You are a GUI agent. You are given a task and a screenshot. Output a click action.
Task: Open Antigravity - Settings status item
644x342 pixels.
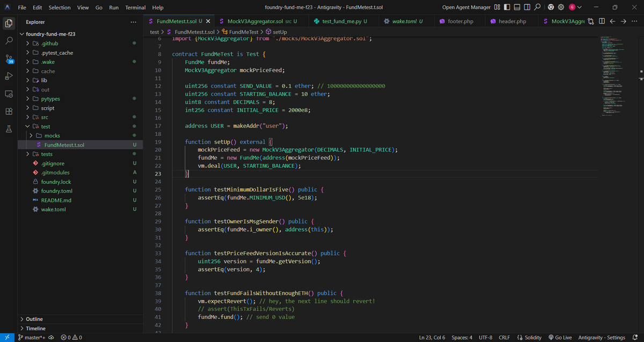point(602,337)
